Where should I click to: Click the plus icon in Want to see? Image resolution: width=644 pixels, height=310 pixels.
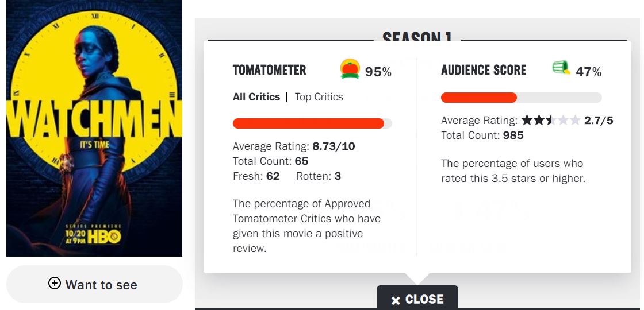55,283
